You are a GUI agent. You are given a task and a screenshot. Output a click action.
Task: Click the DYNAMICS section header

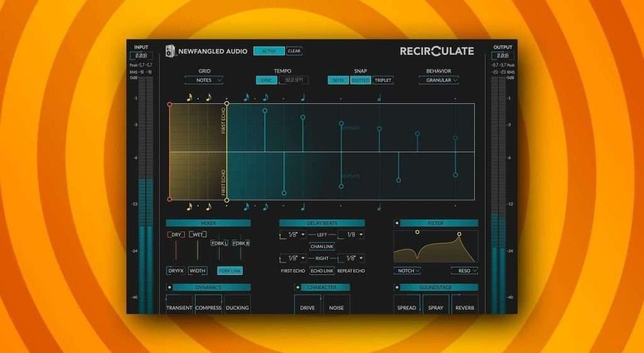point(211,287)
